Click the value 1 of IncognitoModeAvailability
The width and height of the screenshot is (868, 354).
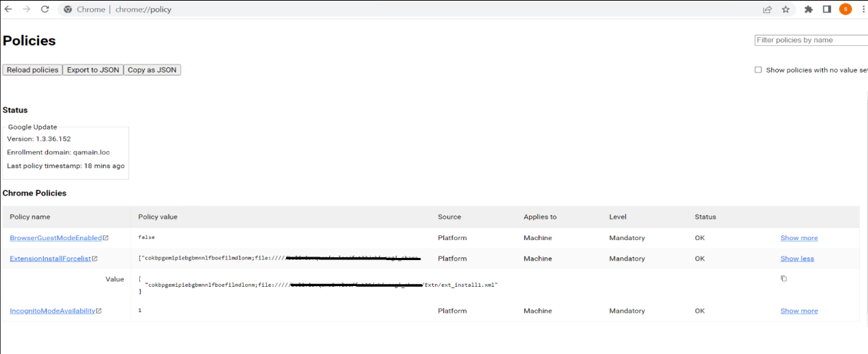click(140, 310)
